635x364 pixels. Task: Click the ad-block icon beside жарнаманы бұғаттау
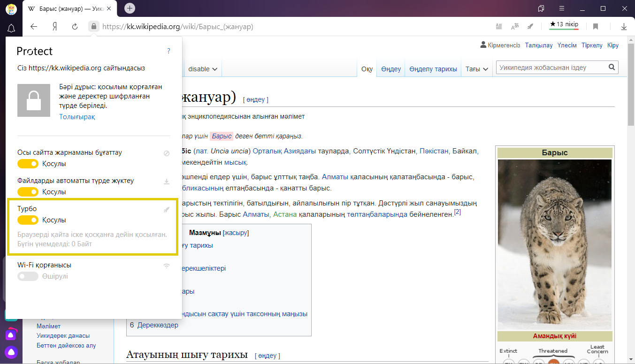(167, 153)
